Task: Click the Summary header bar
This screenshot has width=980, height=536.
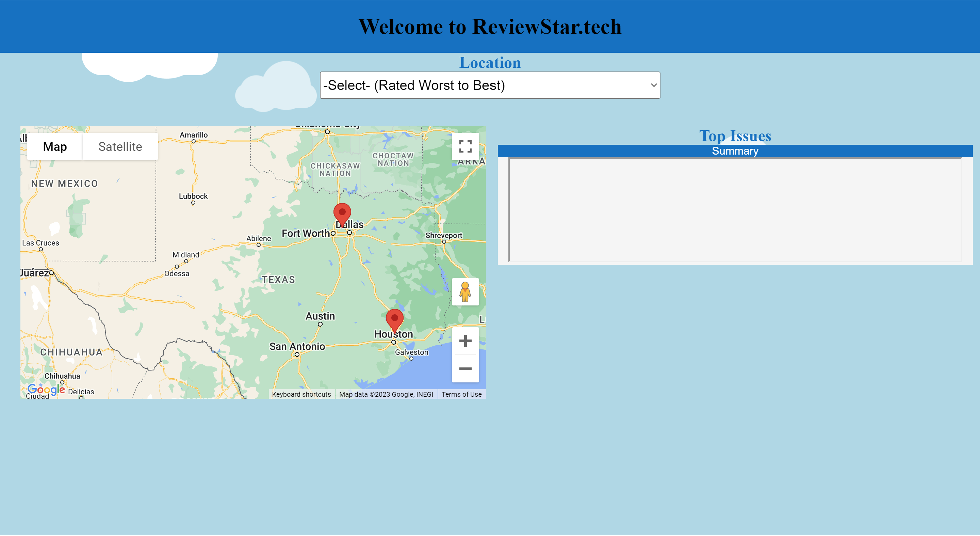Action: 734,151
